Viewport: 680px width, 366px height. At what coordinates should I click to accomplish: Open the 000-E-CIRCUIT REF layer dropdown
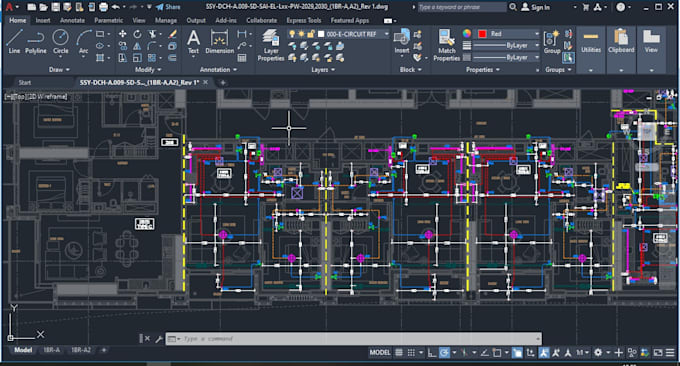tap(386, 34)
